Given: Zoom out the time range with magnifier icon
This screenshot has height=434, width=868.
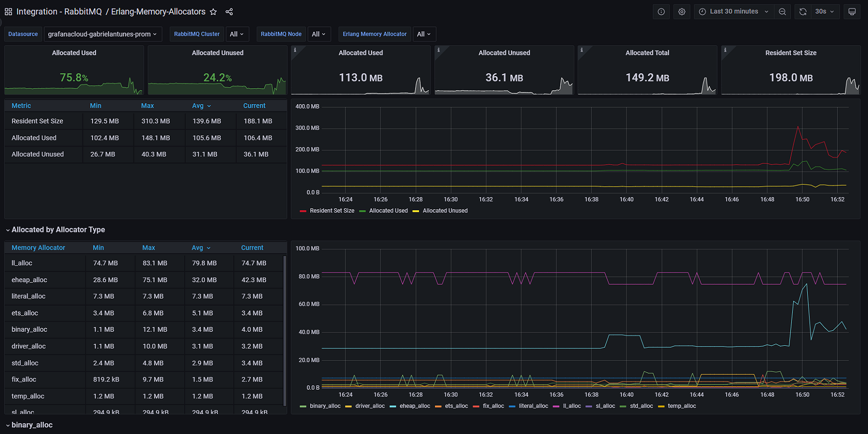Looking at the screenshot, I should pyautogui.click(x=782, y=11).
